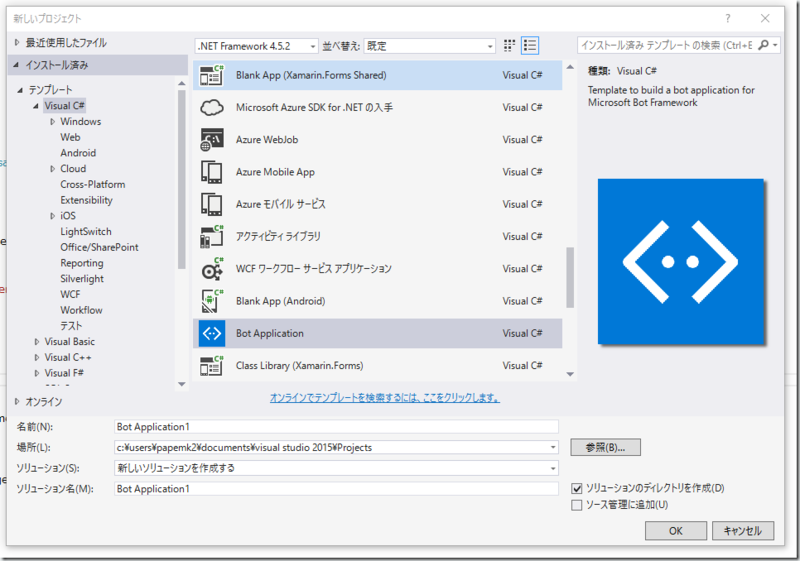Click the Class Library (Xamarin.Forms) icon

(x=211, y=366)
